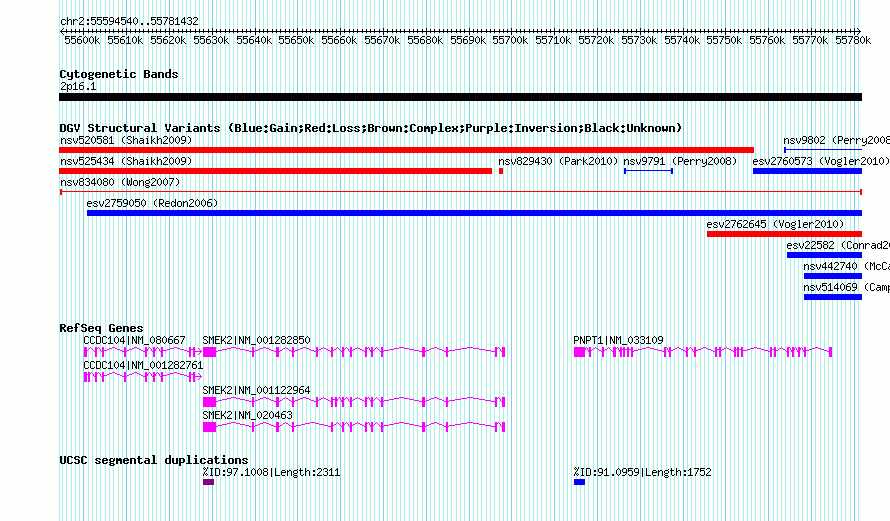Click the nsv834080 (Wong2007) label
The image size is (890, 521).
coord(120,182)
